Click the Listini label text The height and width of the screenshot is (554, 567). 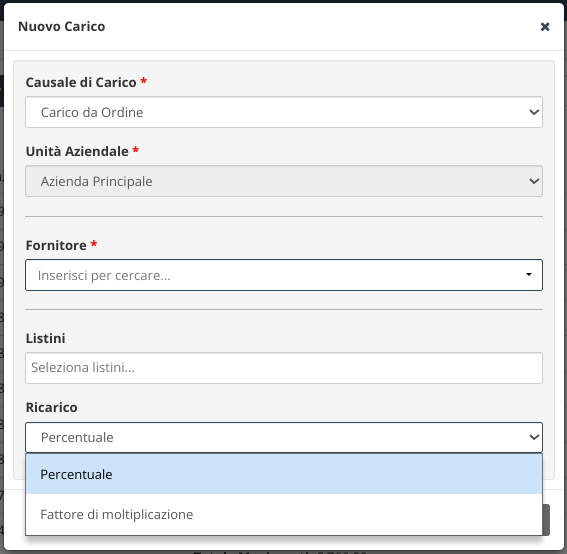[46, 338]
